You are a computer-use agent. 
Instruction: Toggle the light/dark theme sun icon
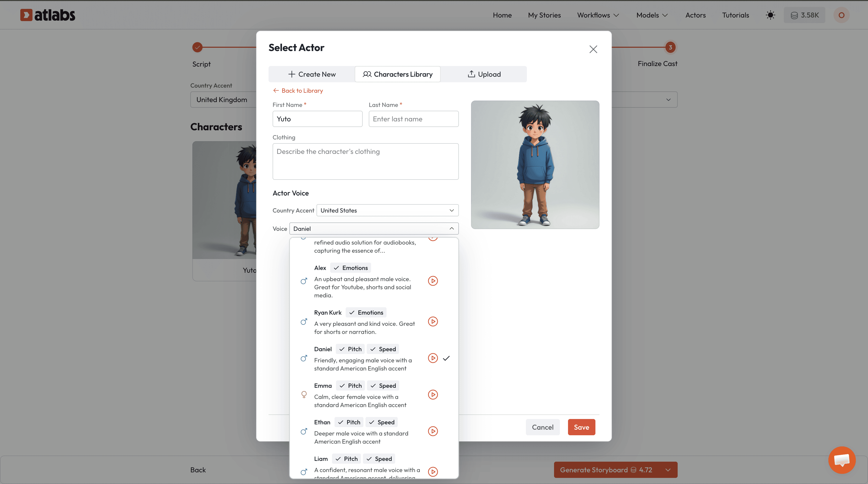770,15
